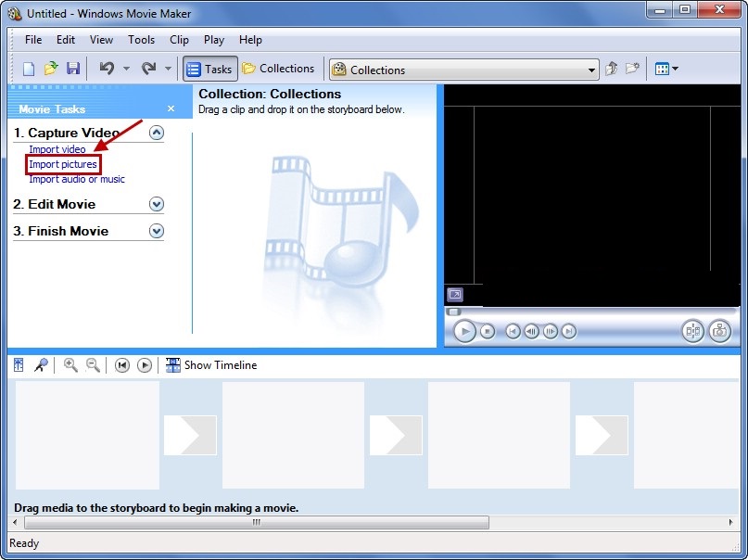Open the File menu
This screenshot has height=560, width=748.
(x=33, y=40)
